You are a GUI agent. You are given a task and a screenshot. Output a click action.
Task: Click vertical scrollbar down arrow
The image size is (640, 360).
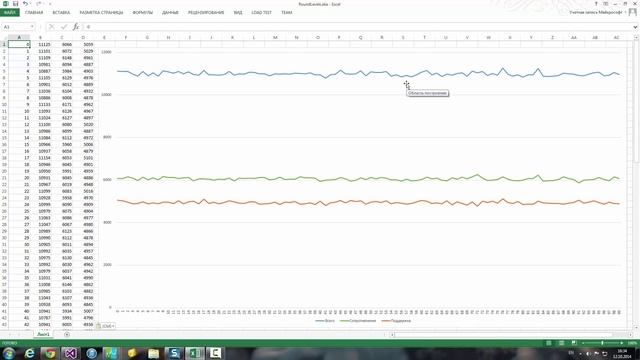(x=636, y=327)
